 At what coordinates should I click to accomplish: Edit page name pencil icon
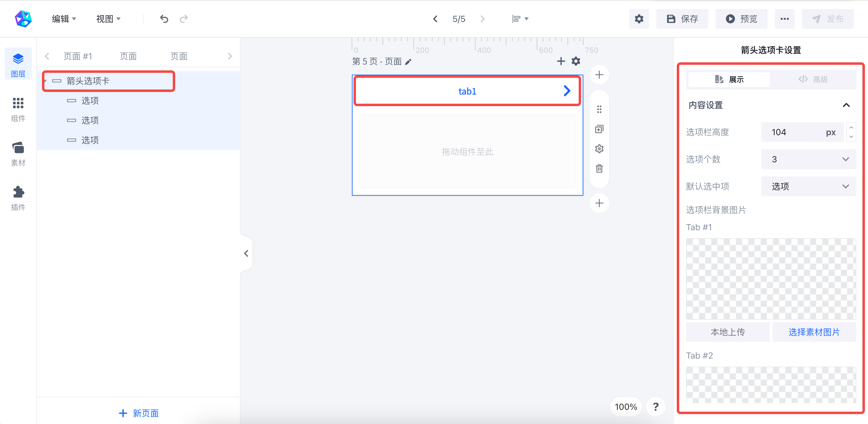408,62
